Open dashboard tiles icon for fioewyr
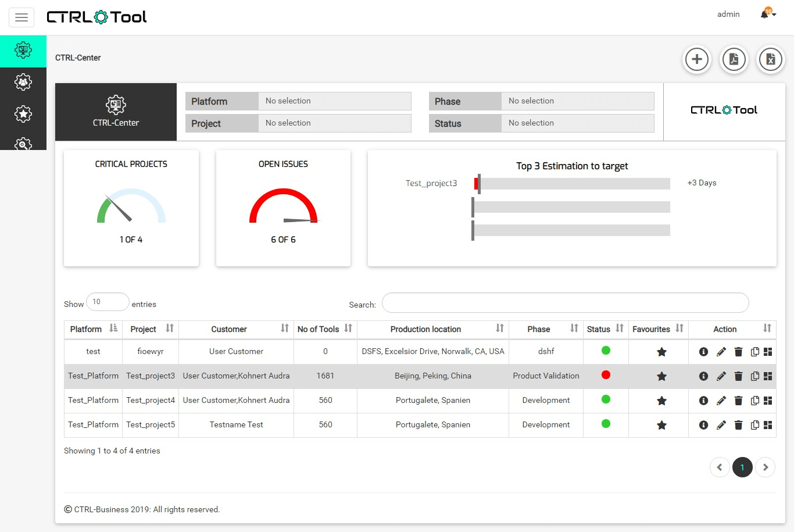794x532 pixels. point(768,352)
